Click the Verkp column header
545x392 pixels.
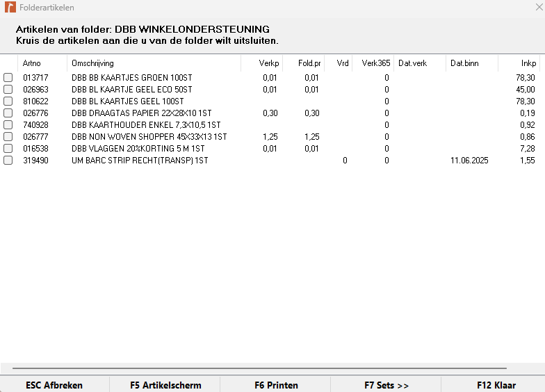(262, 63)
